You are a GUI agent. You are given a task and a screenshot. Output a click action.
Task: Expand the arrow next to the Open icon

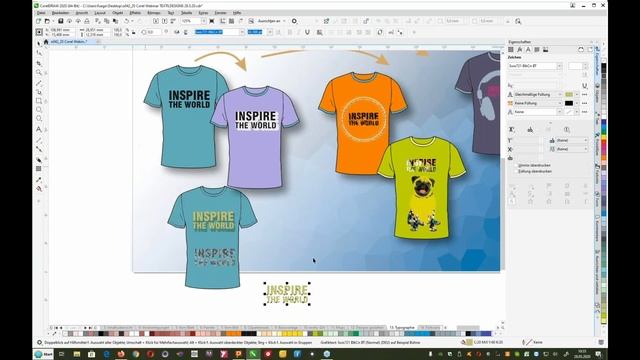click(x=53, y=21)
